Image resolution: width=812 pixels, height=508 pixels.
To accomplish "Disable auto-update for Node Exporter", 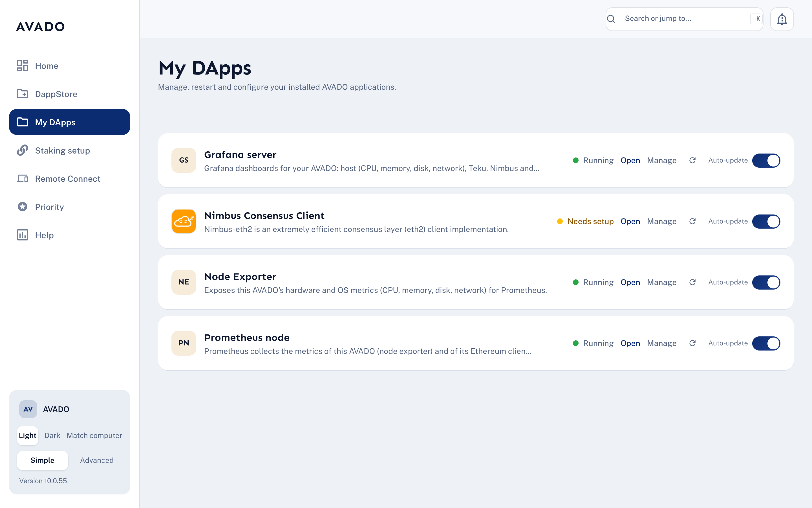I will [x=766, y=282].
